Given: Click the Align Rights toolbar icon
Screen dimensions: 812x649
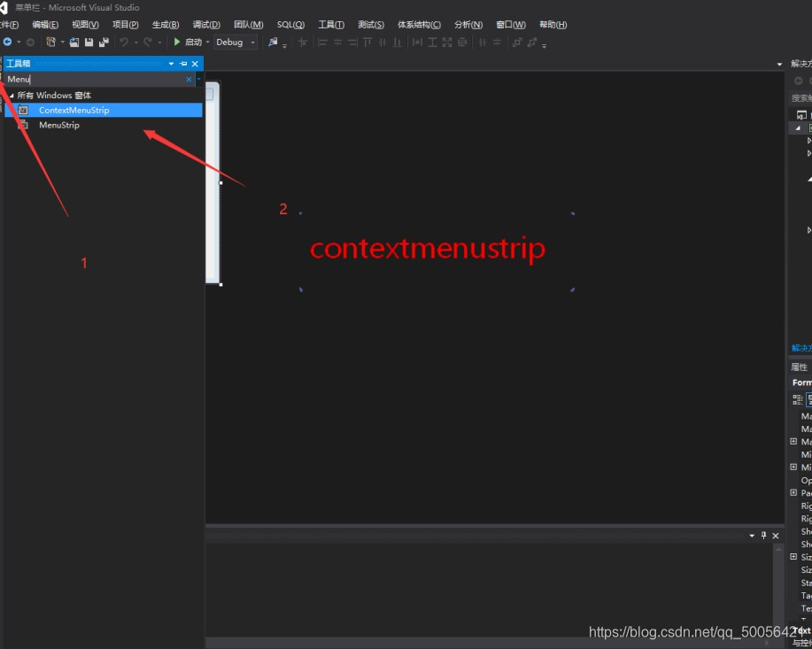Looking at the screenshot, I should click(352, 42).
